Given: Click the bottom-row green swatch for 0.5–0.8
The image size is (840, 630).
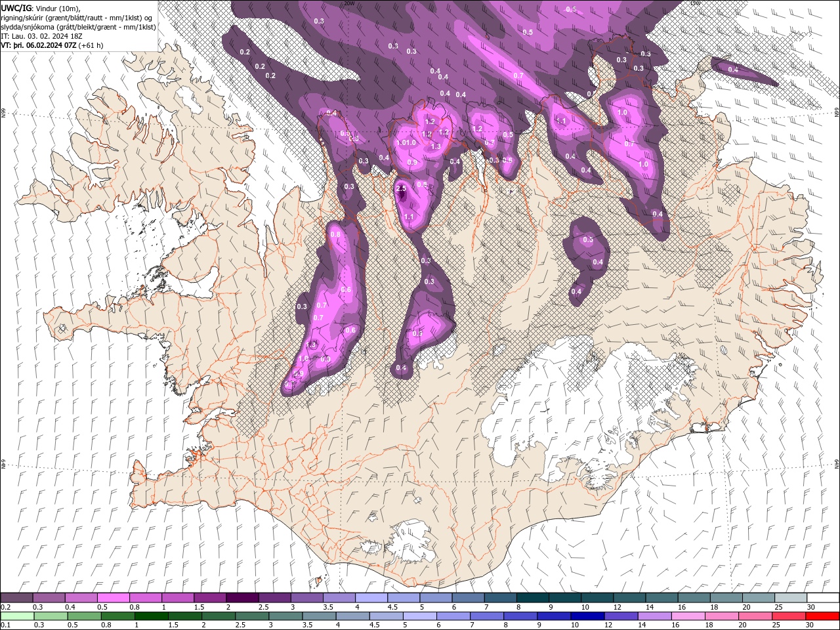Looking at the screenshot, I should (x=85, y=616).
